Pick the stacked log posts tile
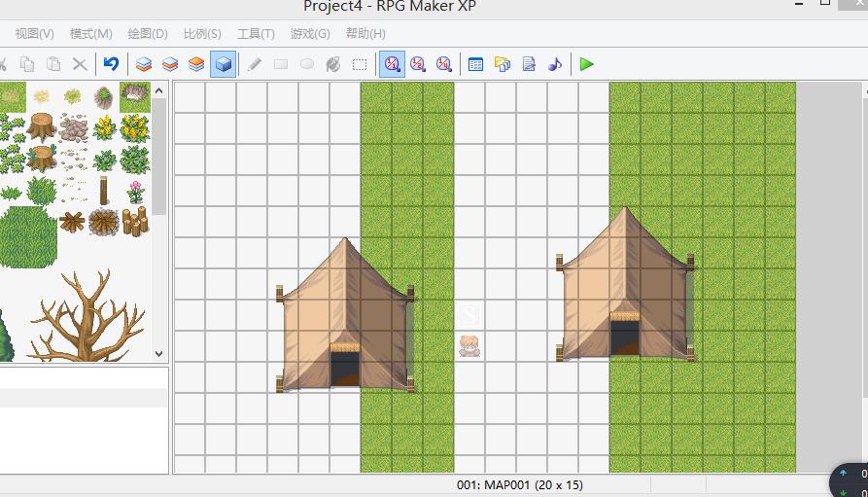The image size is (868, 497). [x=135, y=222]
